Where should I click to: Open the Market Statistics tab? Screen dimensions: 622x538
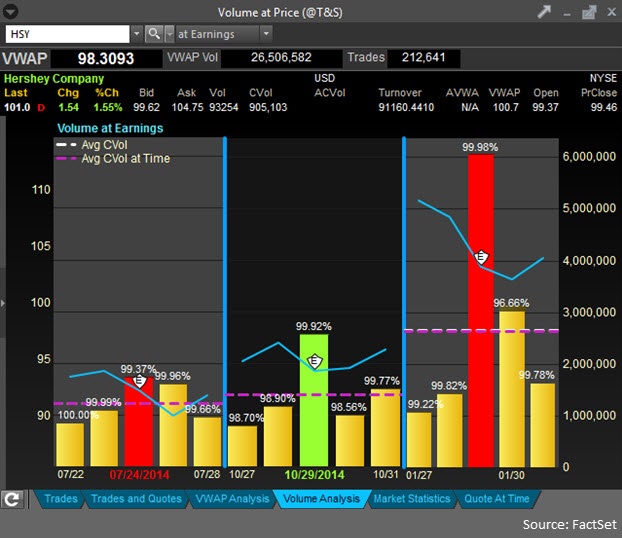[412, 499]
